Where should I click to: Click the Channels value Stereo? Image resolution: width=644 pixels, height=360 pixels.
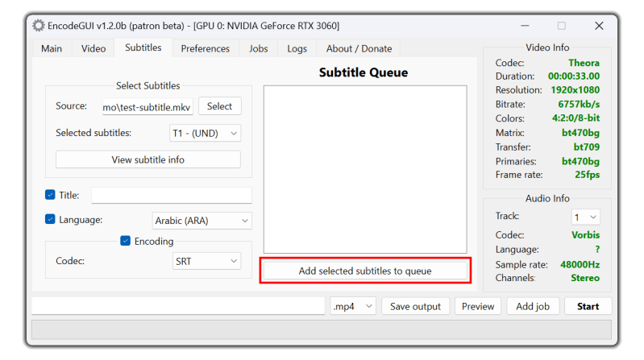tap(585, 278)
